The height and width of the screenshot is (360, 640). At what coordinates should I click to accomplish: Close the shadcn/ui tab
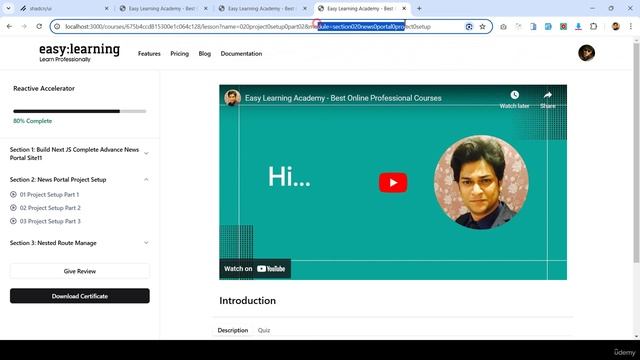tap(107, 8)
